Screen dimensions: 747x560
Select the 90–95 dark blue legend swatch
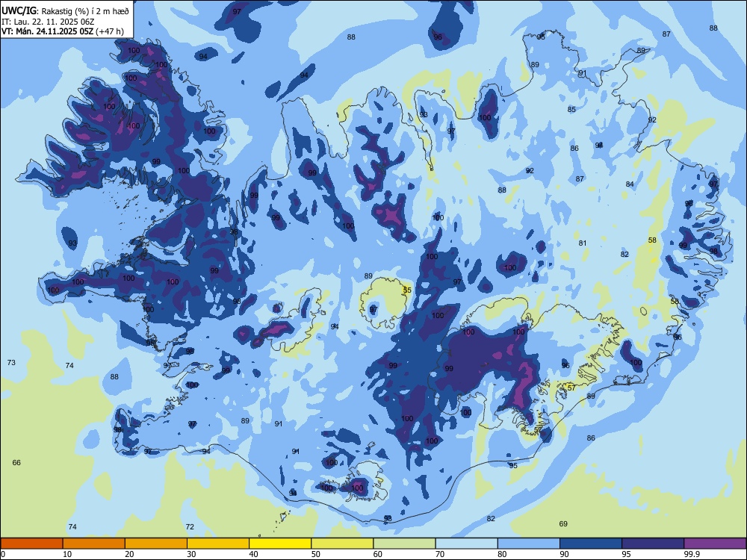(591, 544)
